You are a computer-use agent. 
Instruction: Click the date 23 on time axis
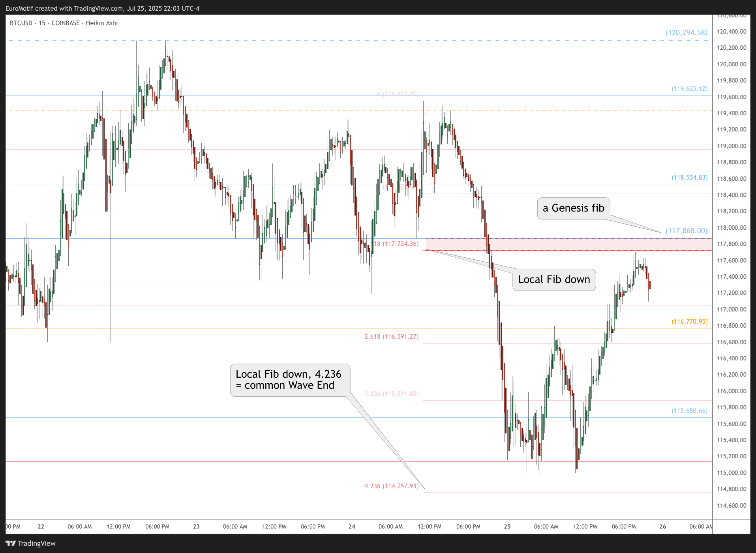click(196, 527)
